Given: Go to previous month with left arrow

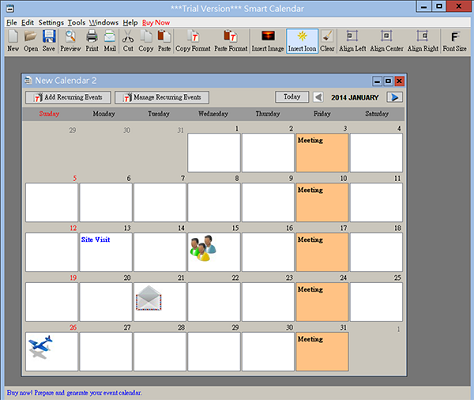Looking at the screenshot, I should 318,97.
